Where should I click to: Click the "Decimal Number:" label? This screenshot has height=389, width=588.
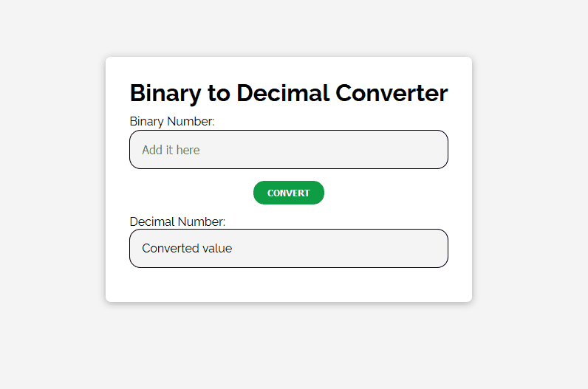pyautogui.click(x=177, y=221)
